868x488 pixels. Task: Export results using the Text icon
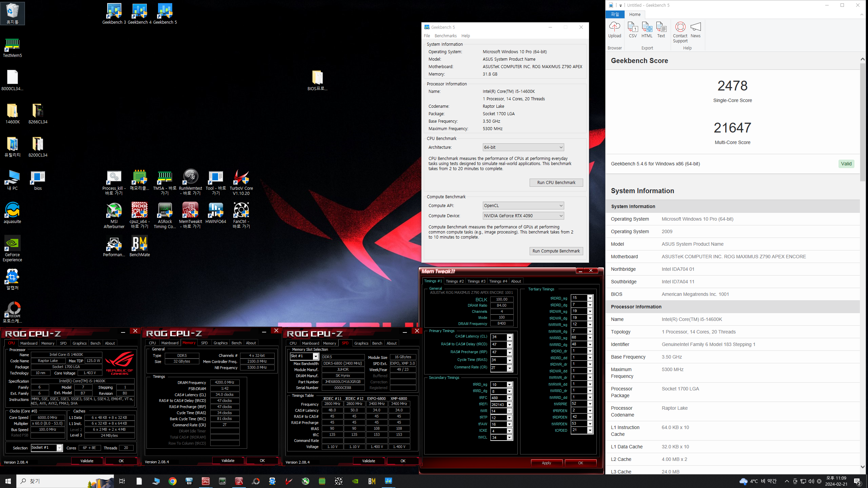pos(661,30)
